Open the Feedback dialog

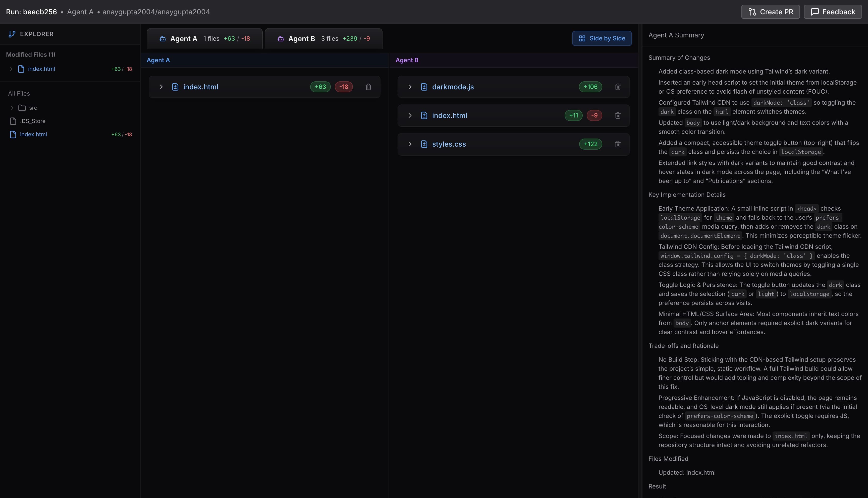[833, 12]
